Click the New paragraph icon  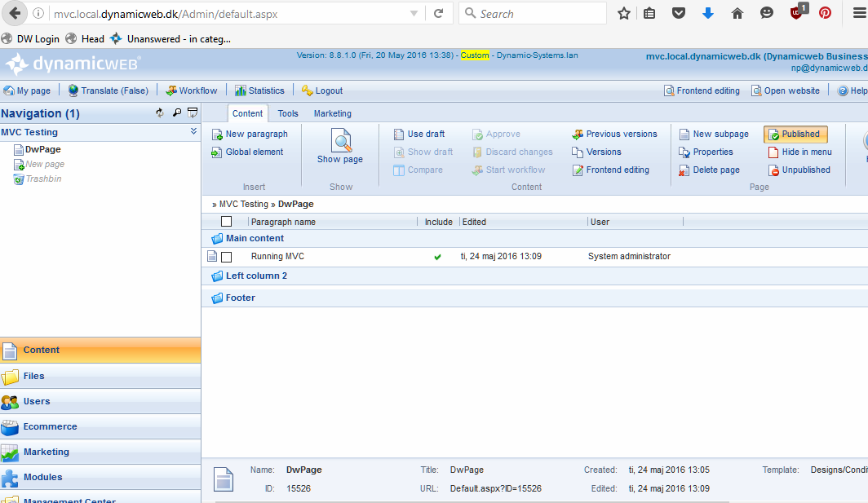pyautogui.click(x=216, y=135)
